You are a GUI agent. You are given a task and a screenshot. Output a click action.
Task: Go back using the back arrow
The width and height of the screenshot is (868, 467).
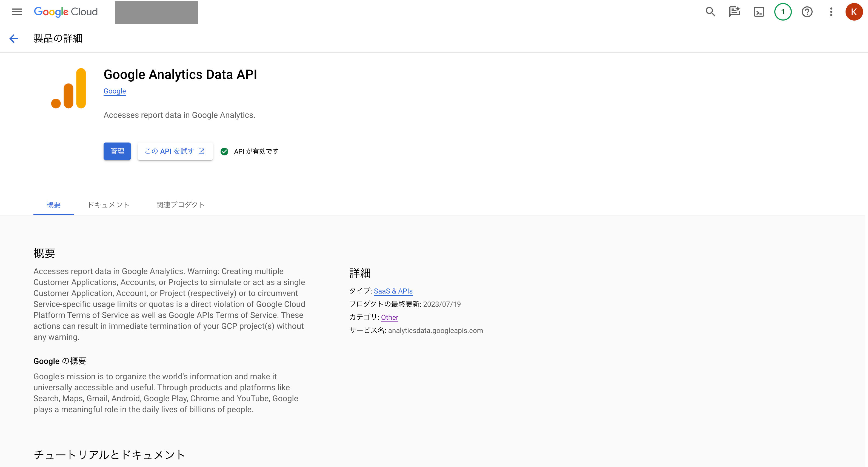point(14,38)
